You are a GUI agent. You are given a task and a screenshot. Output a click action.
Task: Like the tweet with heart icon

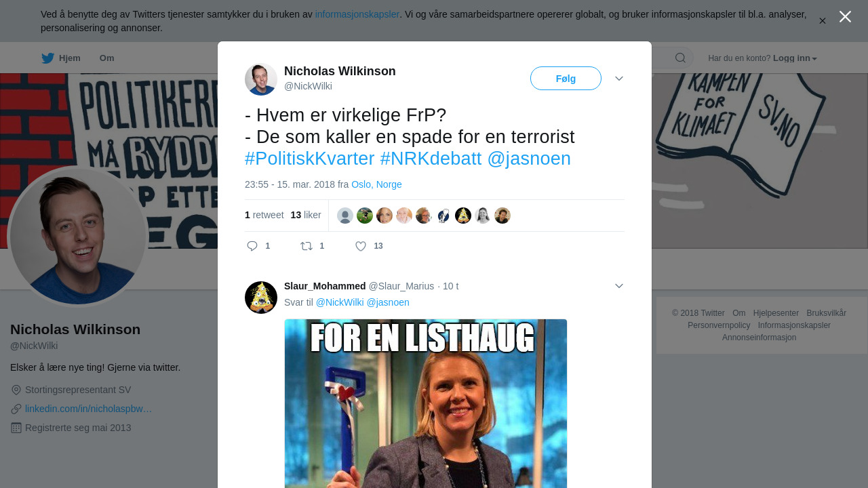coord(361,246)
